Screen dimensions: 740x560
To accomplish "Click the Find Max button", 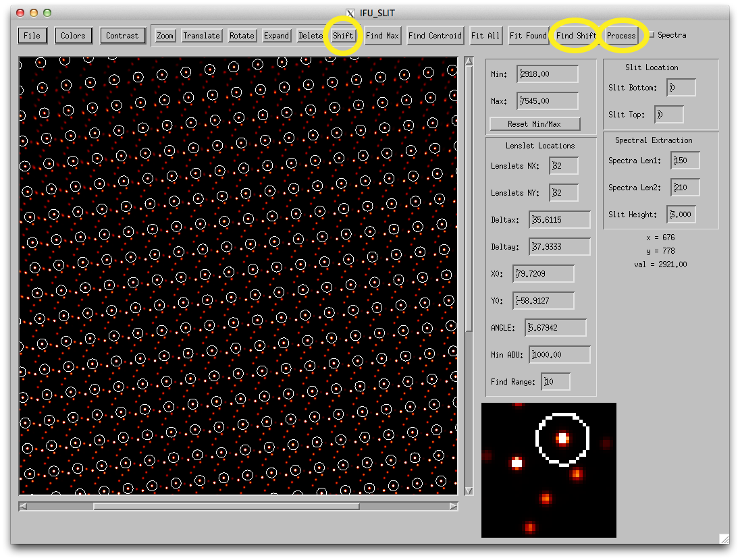I will coord(382,36).
